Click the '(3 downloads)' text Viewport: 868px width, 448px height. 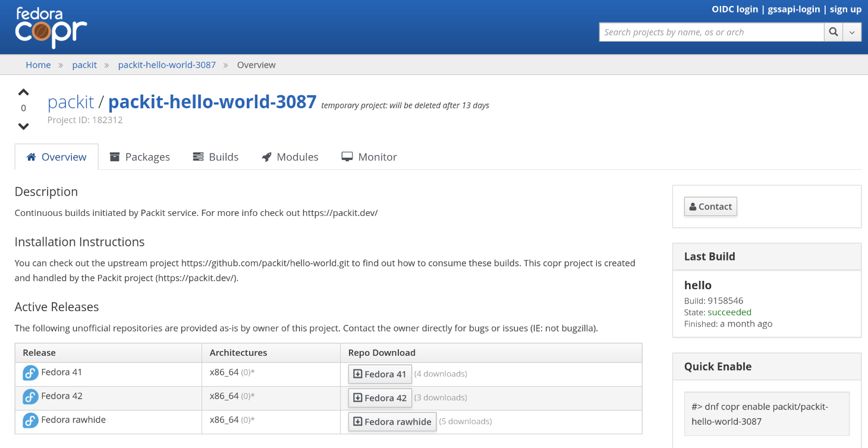coord(441,397)
